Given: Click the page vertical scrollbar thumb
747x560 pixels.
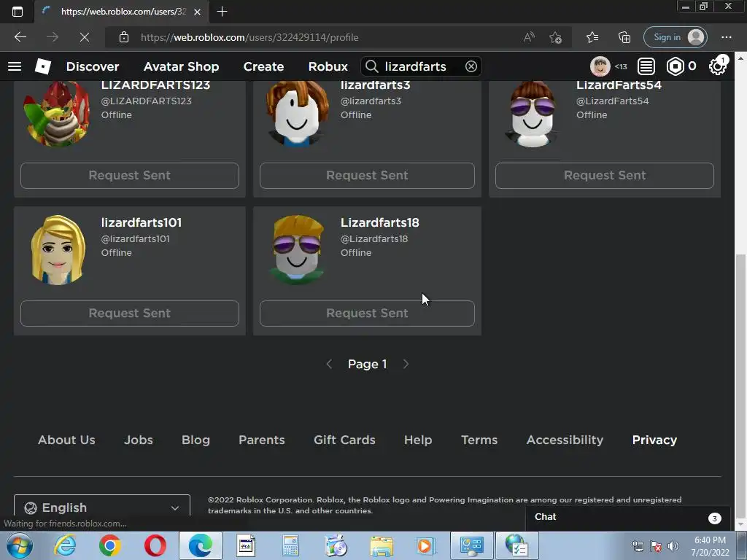Looking at the screenshot, I should click(x=740, y=385).
